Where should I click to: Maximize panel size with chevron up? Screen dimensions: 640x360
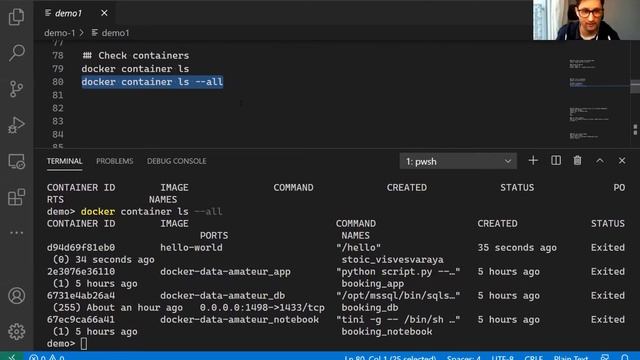[600, 161]
